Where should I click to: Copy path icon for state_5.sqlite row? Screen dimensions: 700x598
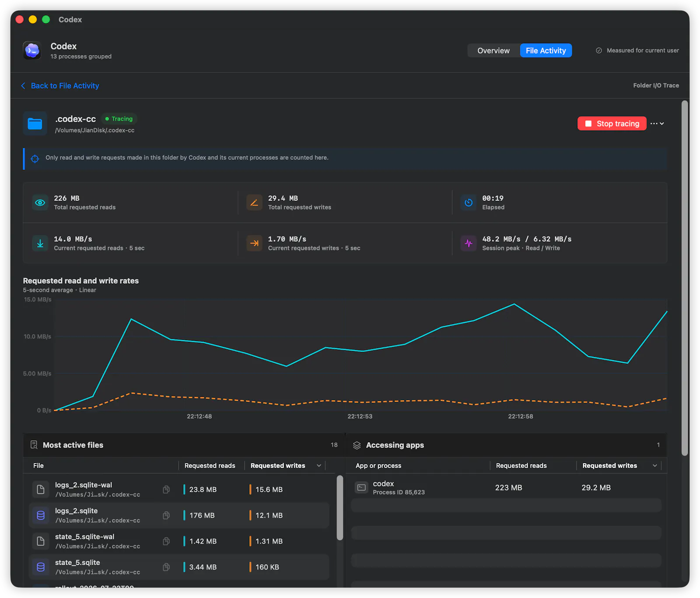pyautogui.click(x=166, y=567)
